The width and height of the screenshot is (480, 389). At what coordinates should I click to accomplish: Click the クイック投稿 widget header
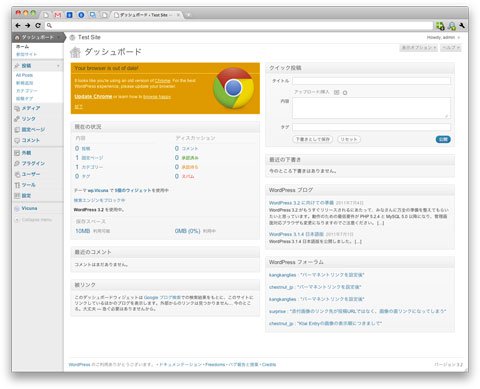click(x=360, y=68)
